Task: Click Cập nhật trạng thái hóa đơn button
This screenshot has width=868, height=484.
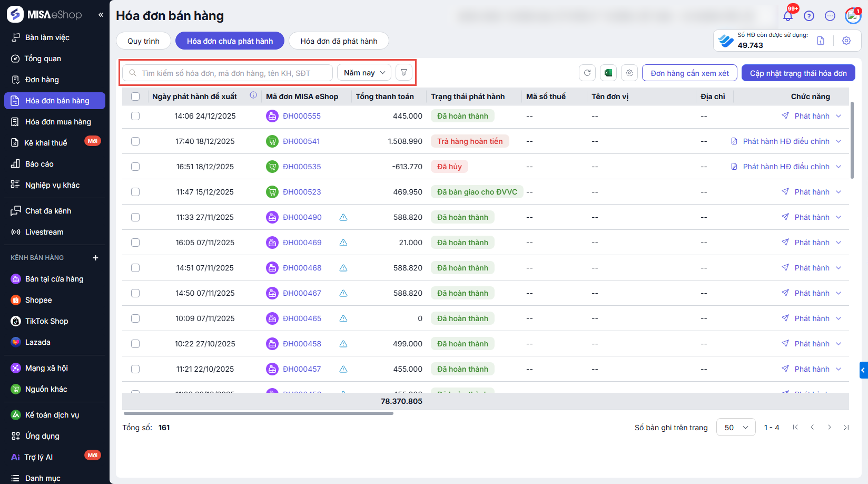Action: (798, 73)
